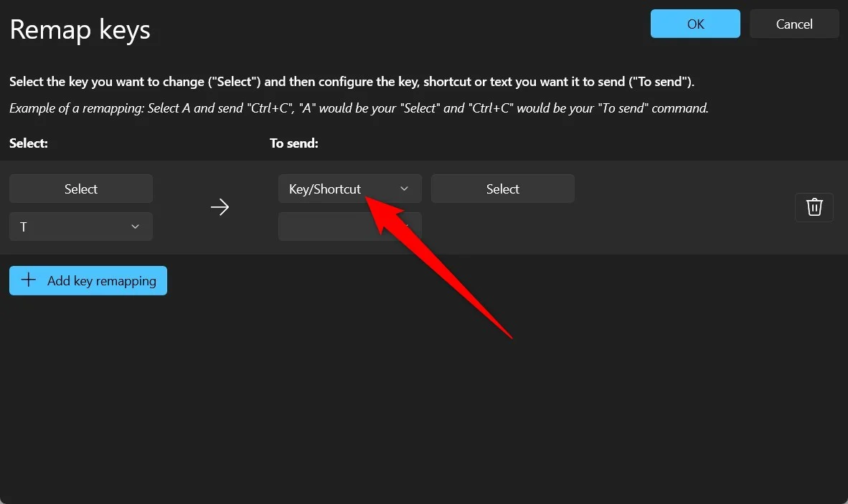The width and height of the screenshot is (848, 504).
Task: Click Select button next to Key/Shortcut
Action: click(x=502, y=189)
